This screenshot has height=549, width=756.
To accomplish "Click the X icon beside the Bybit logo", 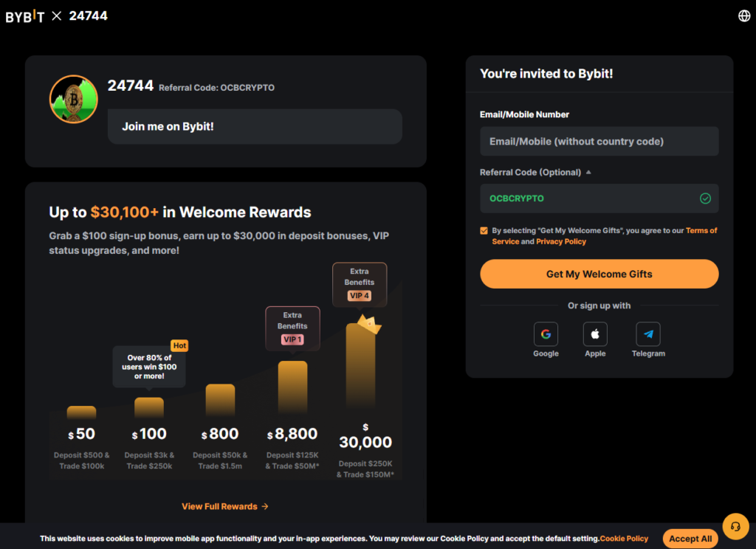I will (58, 14).
